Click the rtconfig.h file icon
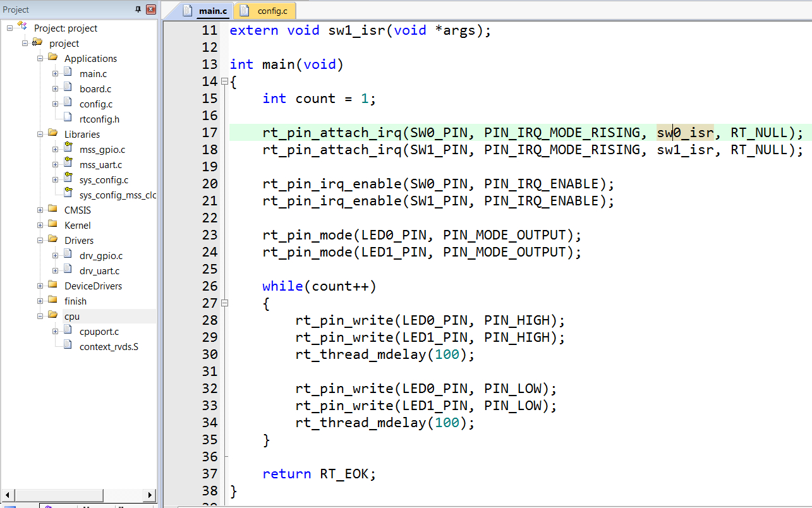The height and width of the screenshot is (508, 812). coord(68,119)
